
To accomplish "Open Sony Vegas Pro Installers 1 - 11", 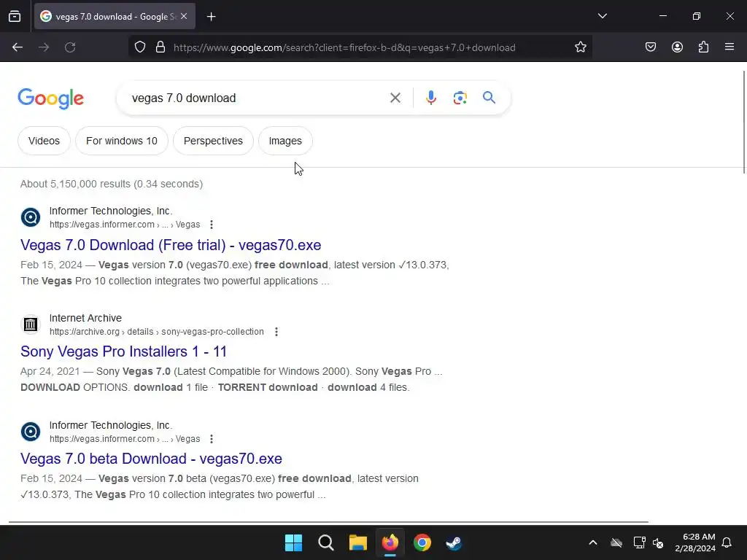I will click(x=123, y=351).
